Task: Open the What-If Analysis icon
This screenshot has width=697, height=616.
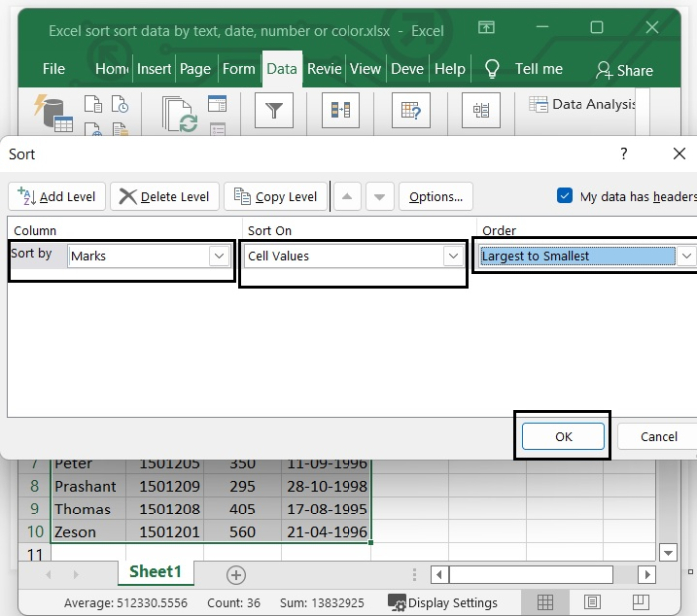Action: [409, 109]
